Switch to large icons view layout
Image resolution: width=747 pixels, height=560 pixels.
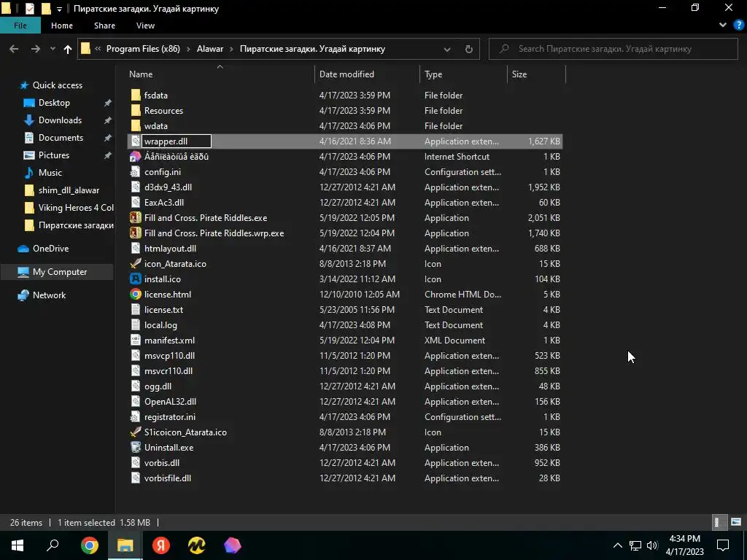click(x=735, y=522)
